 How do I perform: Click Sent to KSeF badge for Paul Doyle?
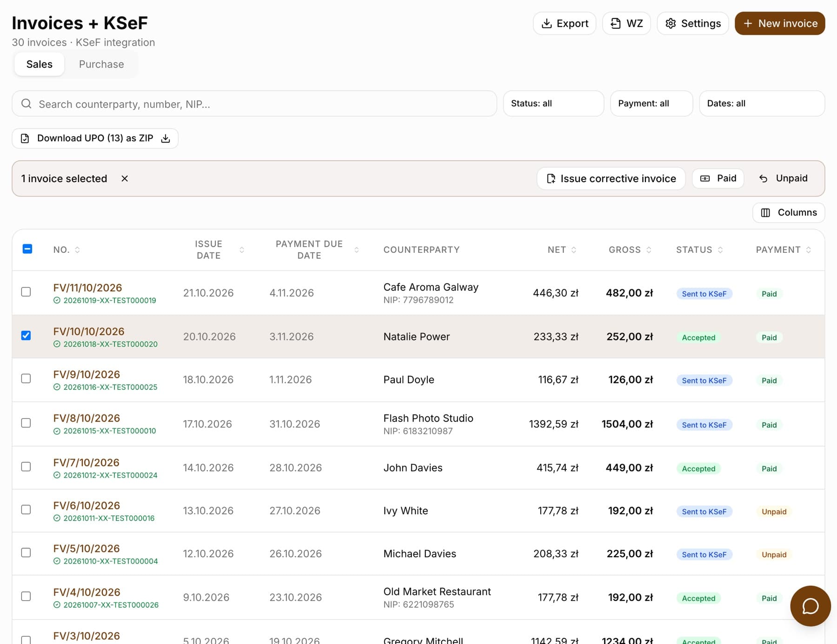(704, 381)
